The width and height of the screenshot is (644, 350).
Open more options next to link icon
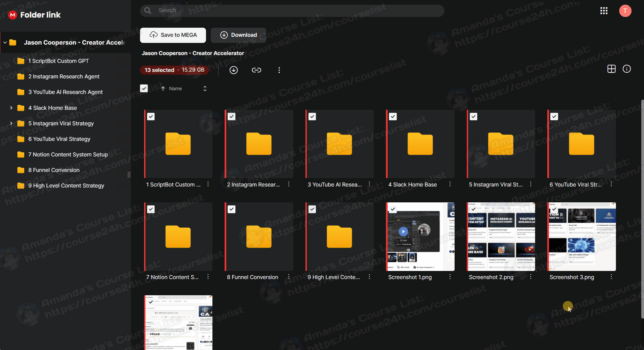[x=279, y=70]
